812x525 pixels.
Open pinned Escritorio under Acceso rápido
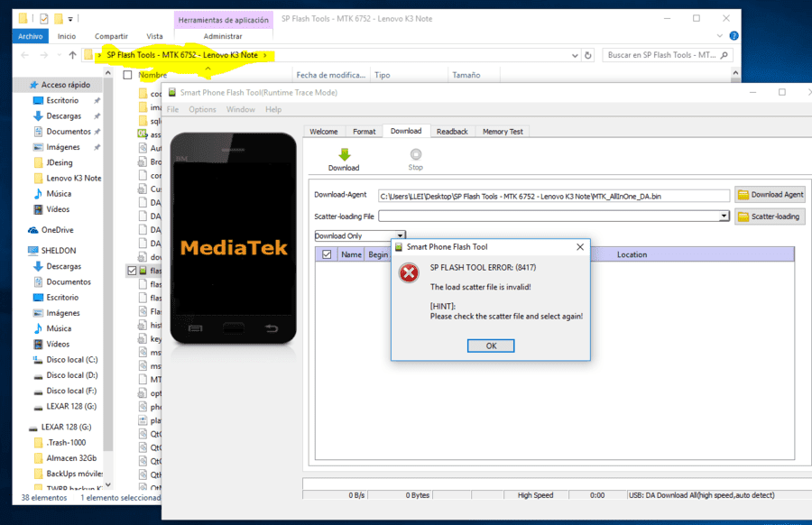[x=62, y=100]
